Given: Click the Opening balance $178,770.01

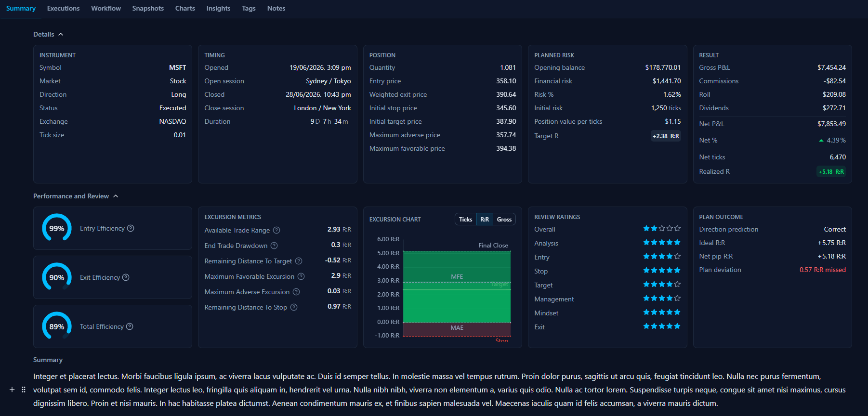Looking at the screenshot, I should 663,67.
